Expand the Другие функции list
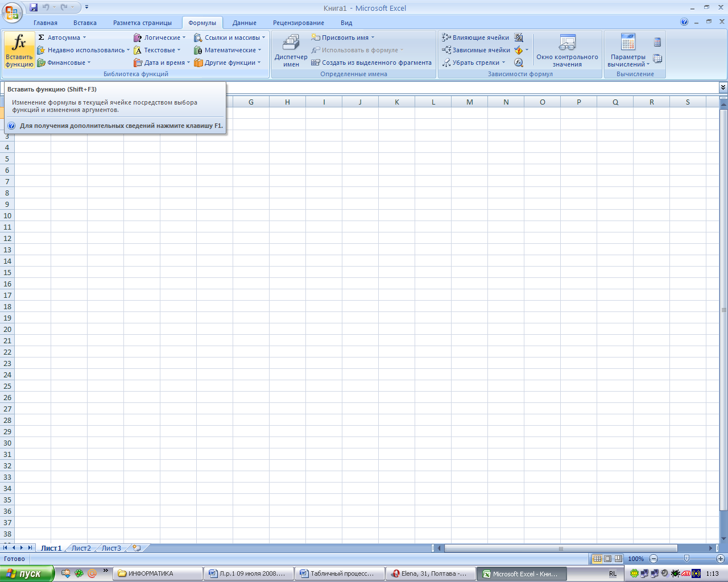 click(227, 63)
